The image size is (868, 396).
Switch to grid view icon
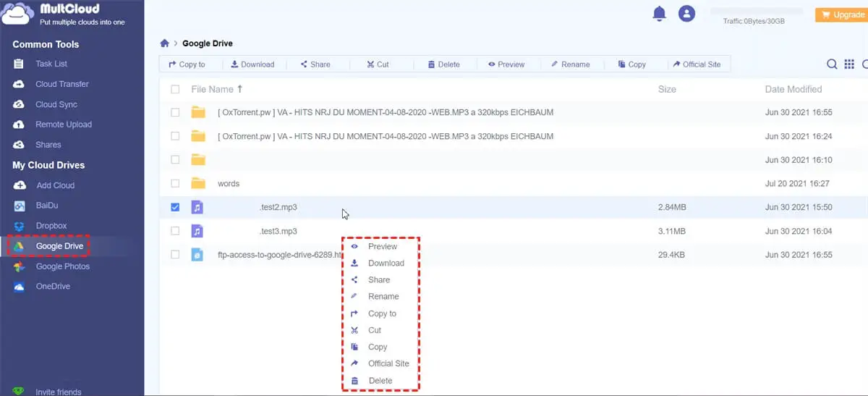pos(849,64)
